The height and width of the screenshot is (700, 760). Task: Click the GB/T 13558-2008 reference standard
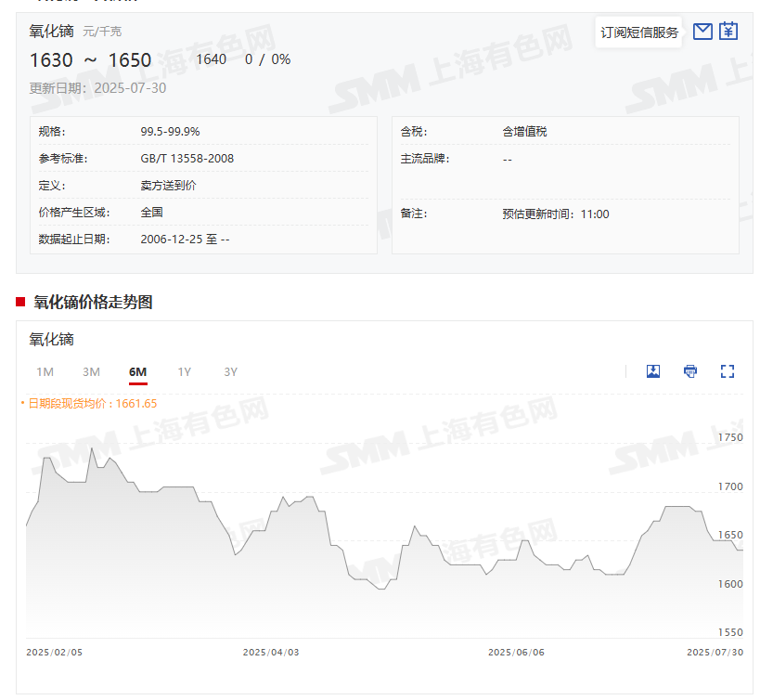coord(187,159)
